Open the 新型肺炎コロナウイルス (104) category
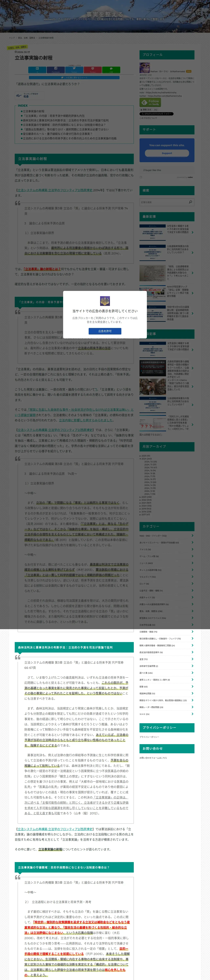Viewport: 210px width, 980px height. point(153,618)
